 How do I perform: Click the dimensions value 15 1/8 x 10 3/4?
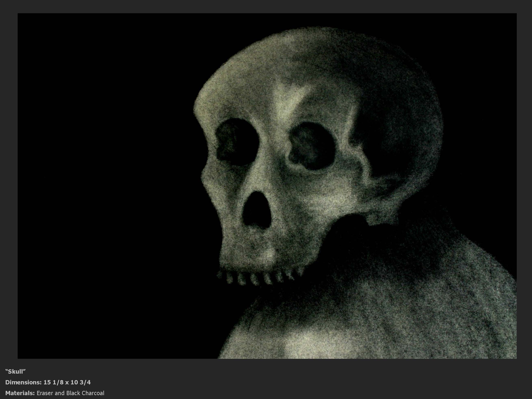click(x=67, y=382)
